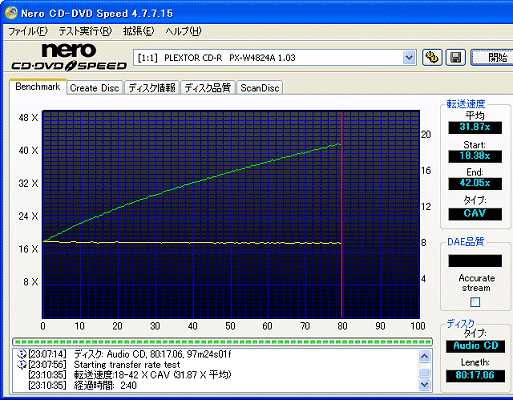Image resolution: width=513 pixels, height=400 pixels.
Task: Select the PLEXTOR CD-R PX-W4824A drive field
Action: 275,58
